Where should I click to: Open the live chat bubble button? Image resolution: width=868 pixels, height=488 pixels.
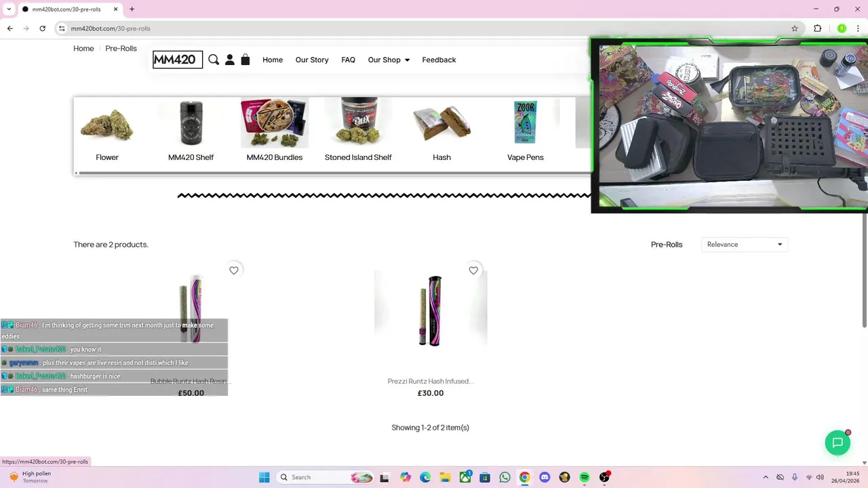click(837, 443)
